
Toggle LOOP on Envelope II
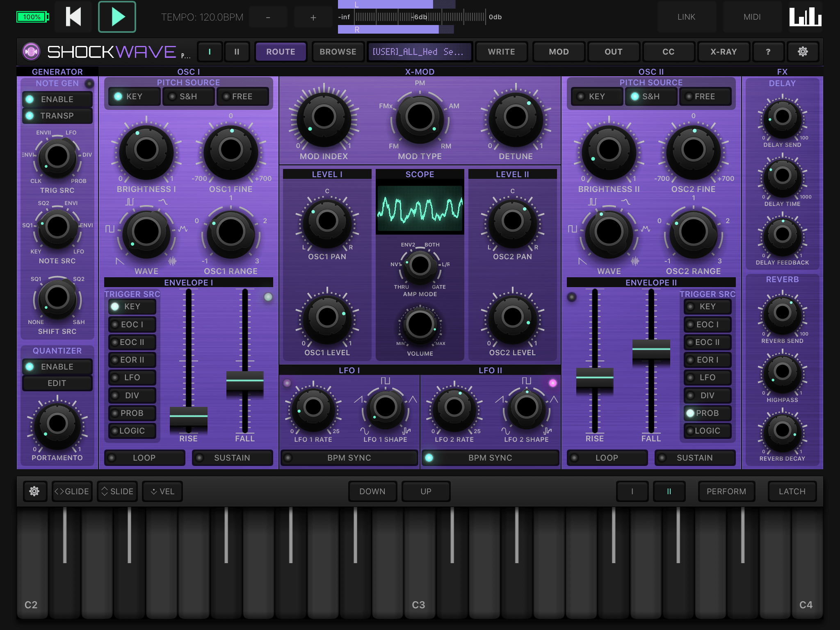(x=607, y=458)
